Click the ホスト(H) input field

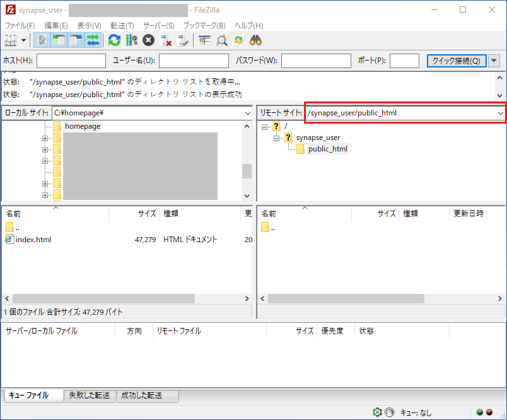[71, 61]
